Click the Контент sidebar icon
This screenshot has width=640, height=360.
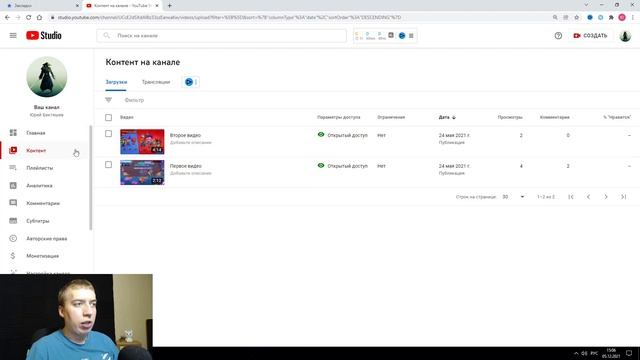[x=13, y=150]
